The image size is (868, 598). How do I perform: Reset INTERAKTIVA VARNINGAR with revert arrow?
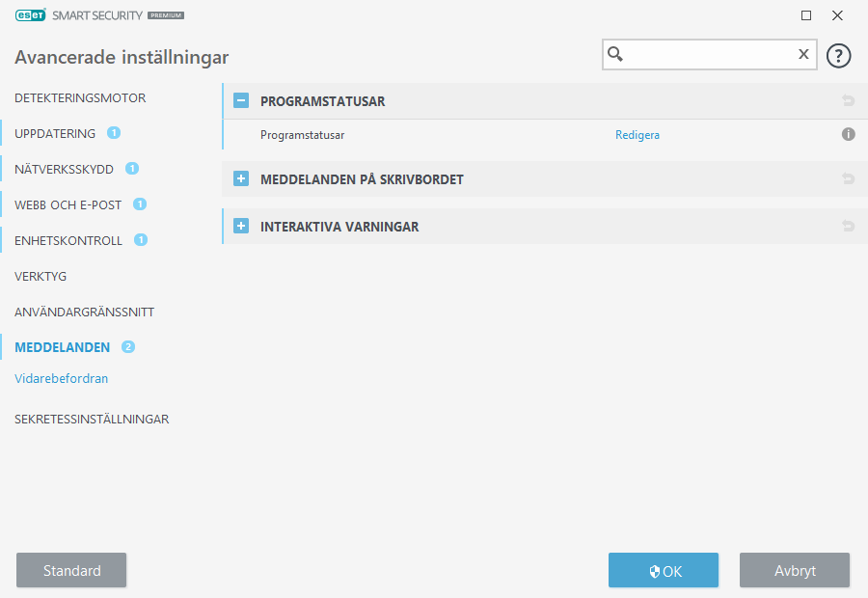pyautogui.click(x=848, y=226)
